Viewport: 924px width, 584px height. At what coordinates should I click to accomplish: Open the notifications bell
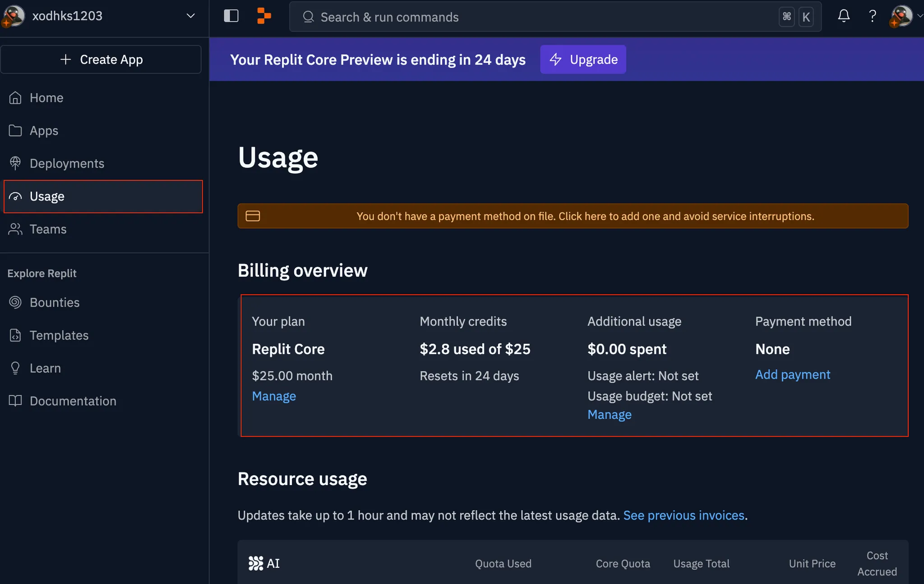843,16
